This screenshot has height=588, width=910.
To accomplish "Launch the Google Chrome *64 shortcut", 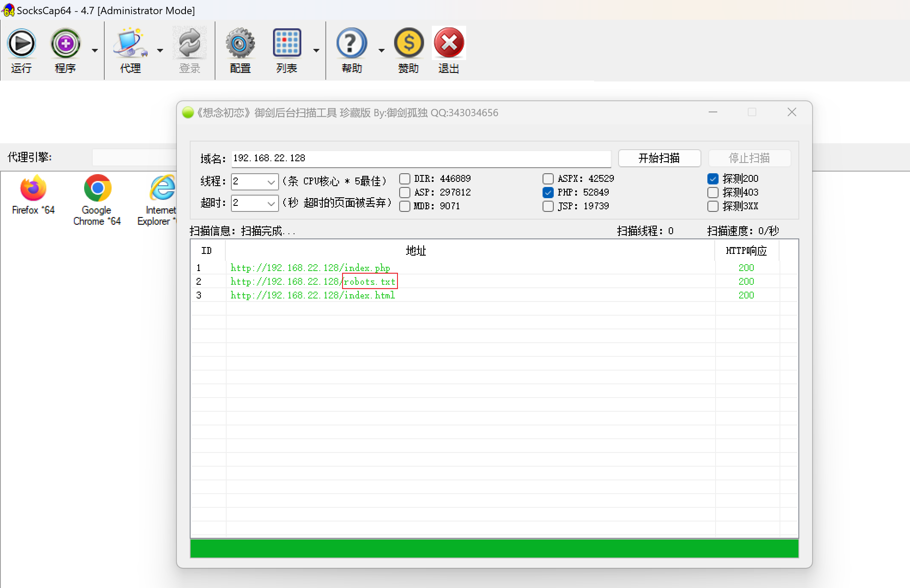I will coord(97,189).
